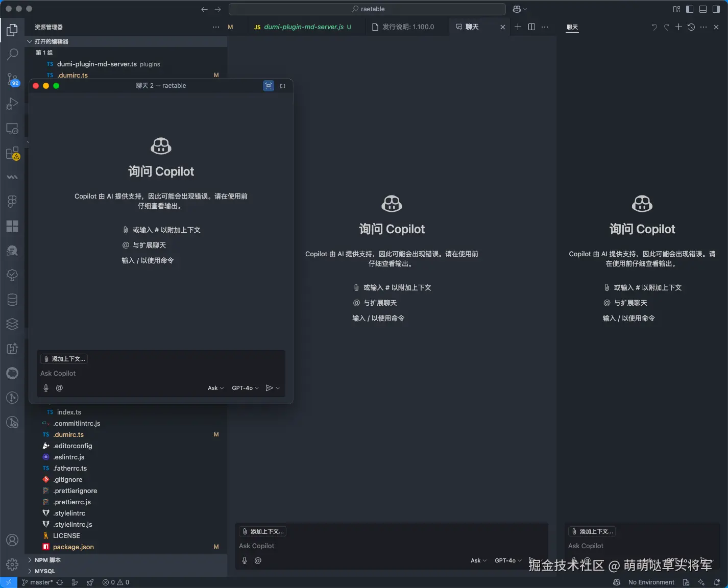Synchronize changes from the status bar
The height and width of the screenshot is (588, 728).
tap(60, 582)
